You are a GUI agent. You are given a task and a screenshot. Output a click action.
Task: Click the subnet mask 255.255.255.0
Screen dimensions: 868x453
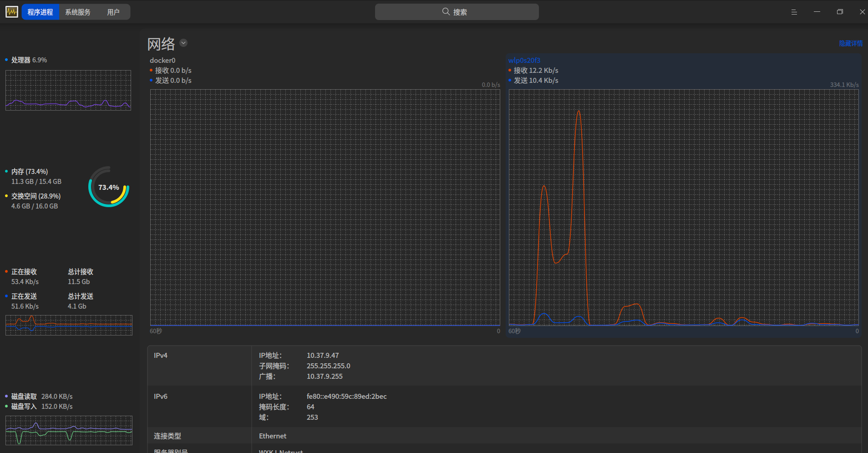(329, 366)
